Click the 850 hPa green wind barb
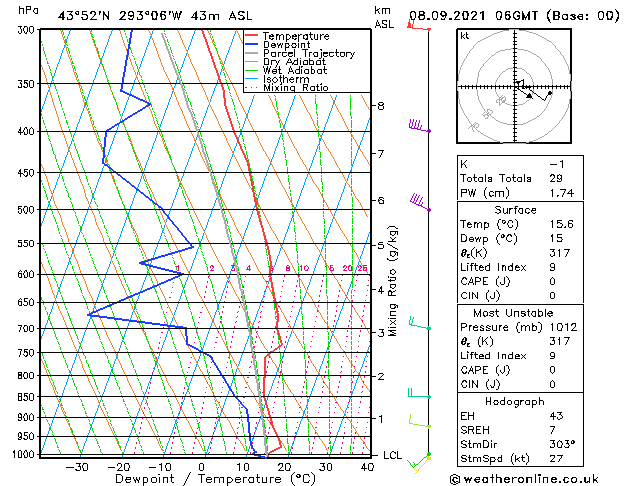This screenshot has width=629, height=486. click(x=419, y=393)
